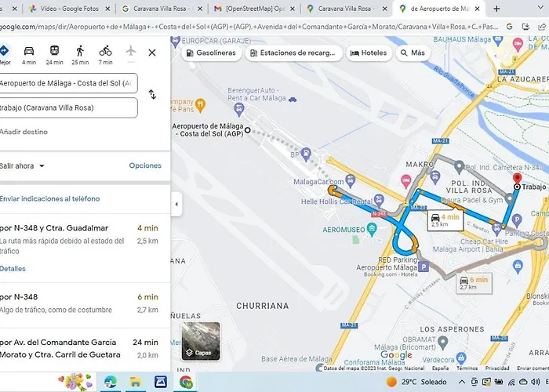Viewport: 549px width, 392px height.
Task: Select flight travel mode icon
Action: [x=131, y=51]
